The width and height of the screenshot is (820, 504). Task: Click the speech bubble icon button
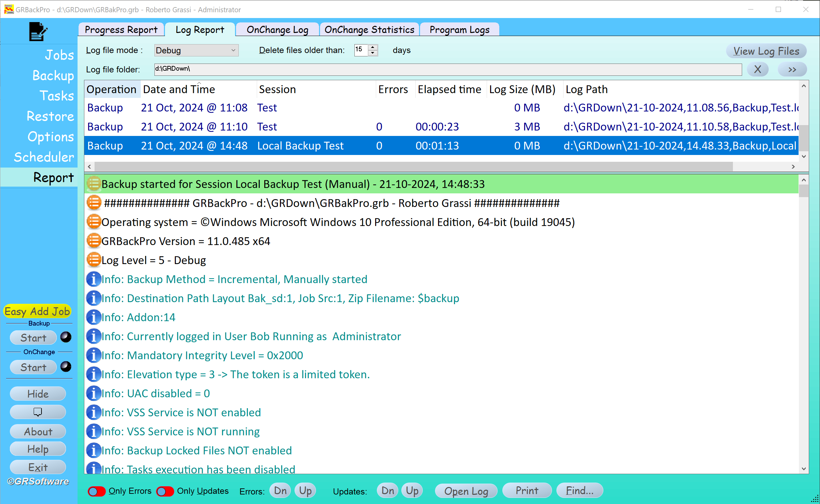38,412
